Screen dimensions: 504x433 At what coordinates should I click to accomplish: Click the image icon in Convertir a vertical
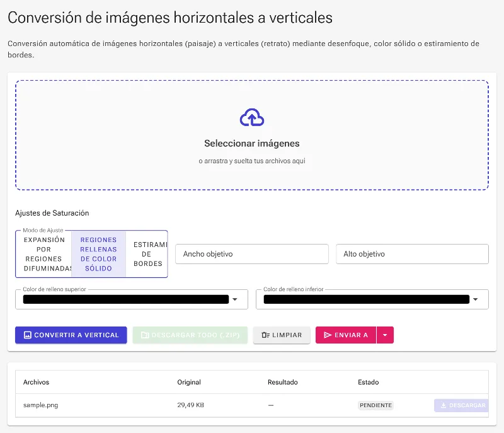(x=28, y=335)
